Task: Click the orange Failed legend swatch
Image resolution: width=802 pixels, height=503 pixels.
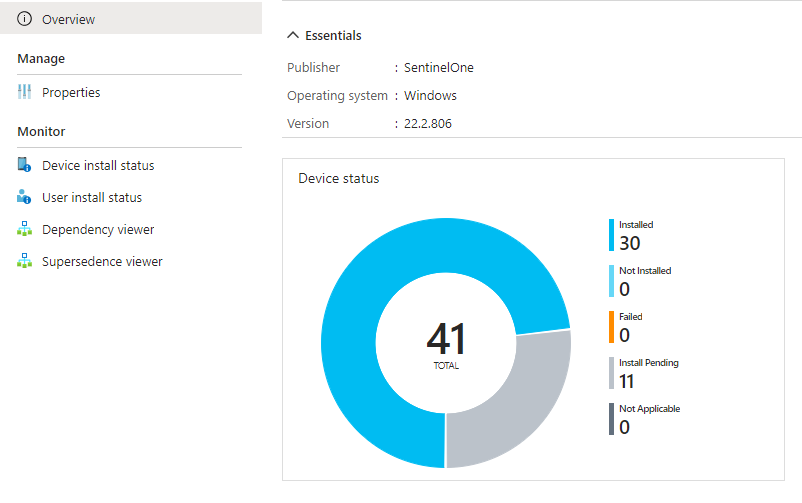Action: click(612, 327)
